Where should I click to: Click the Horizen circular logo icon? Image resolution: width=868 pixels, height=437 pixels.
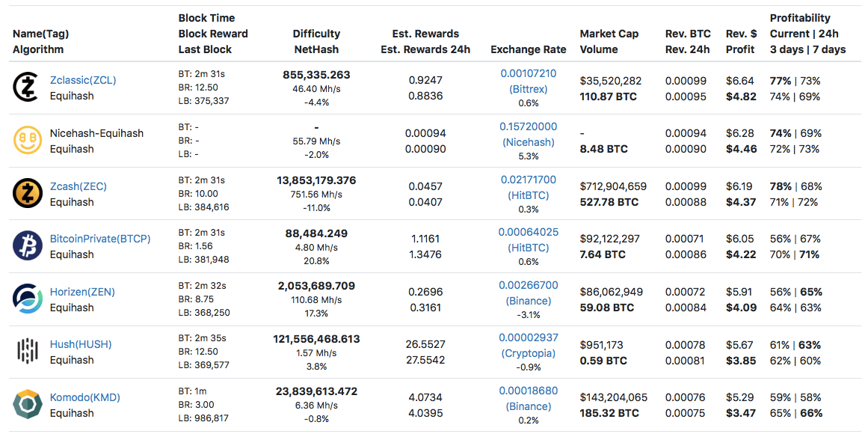28,299
